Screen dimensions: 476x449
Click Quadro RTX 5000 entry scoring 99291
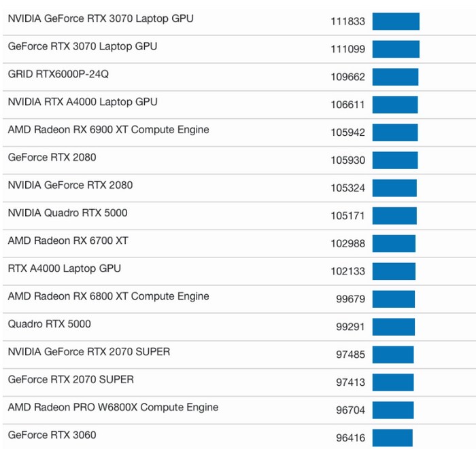click(x=49, y=324)
